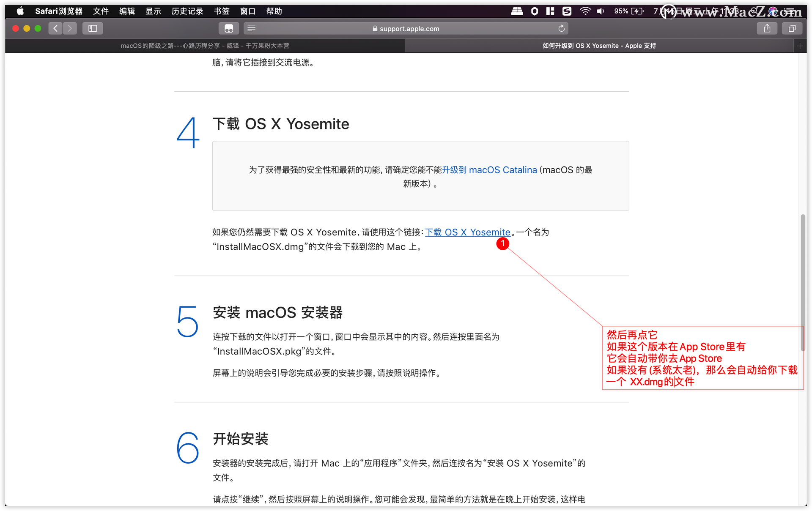Click the page's vertical scrollbar thumb

coord(803,282)
